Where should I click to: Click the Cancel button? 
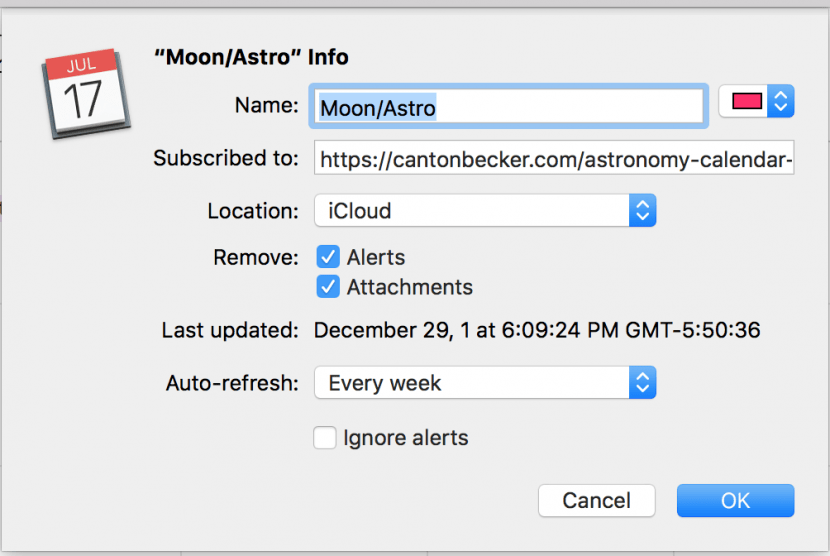tap(597, 500)
